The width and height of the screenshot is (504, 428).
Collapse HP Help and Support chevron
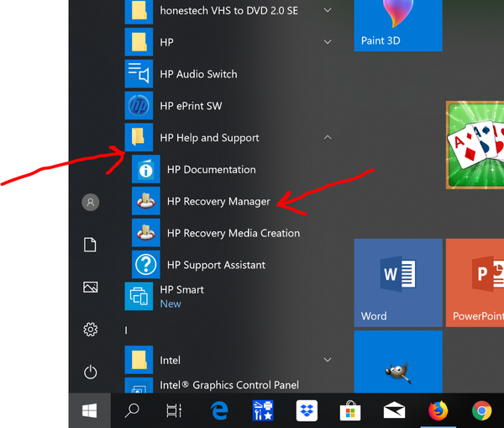coord(328,137)
